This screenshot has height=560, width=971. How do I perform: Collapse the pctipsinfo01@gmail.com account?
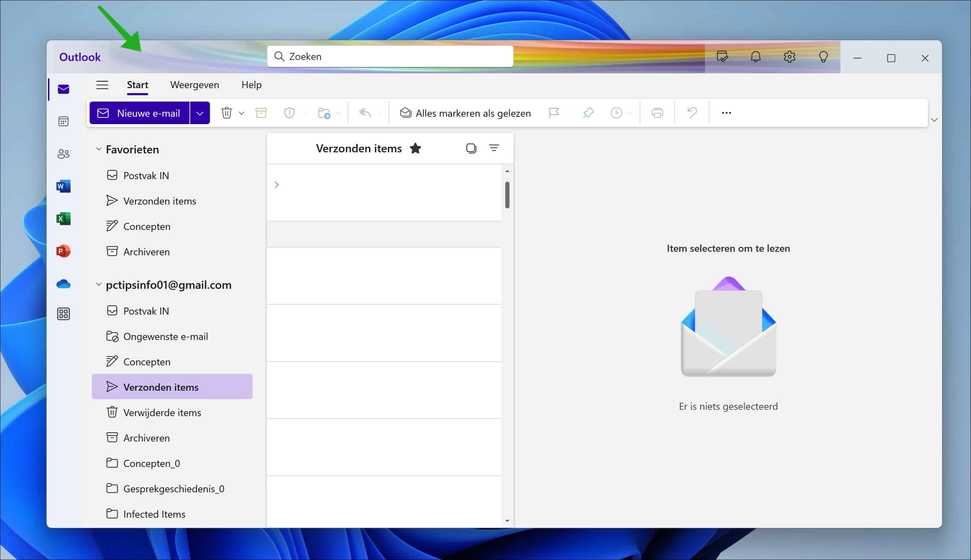point(98,284)
